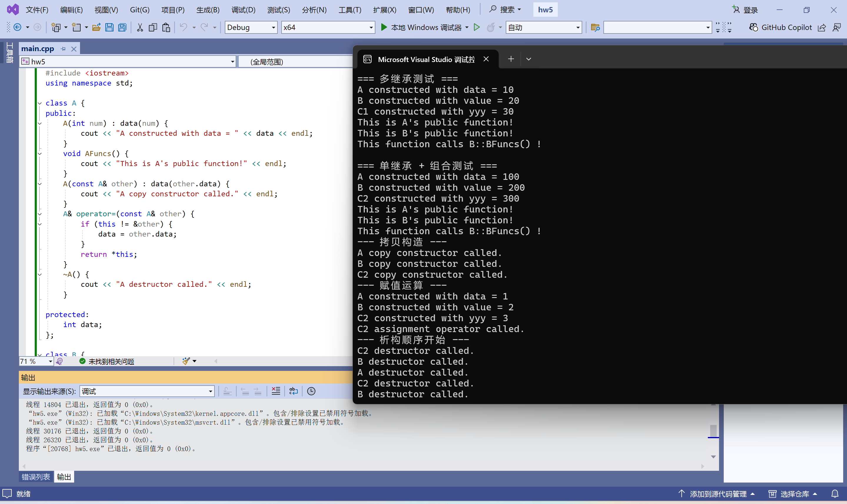847x504 pixels.
Task: Click the Open File folder icon
Action: [96, 28]
